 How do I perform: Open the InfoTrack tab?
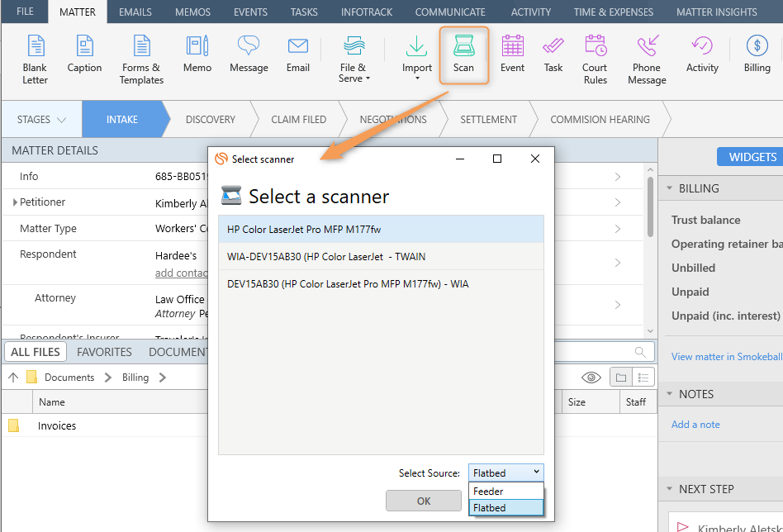(367, 12)
